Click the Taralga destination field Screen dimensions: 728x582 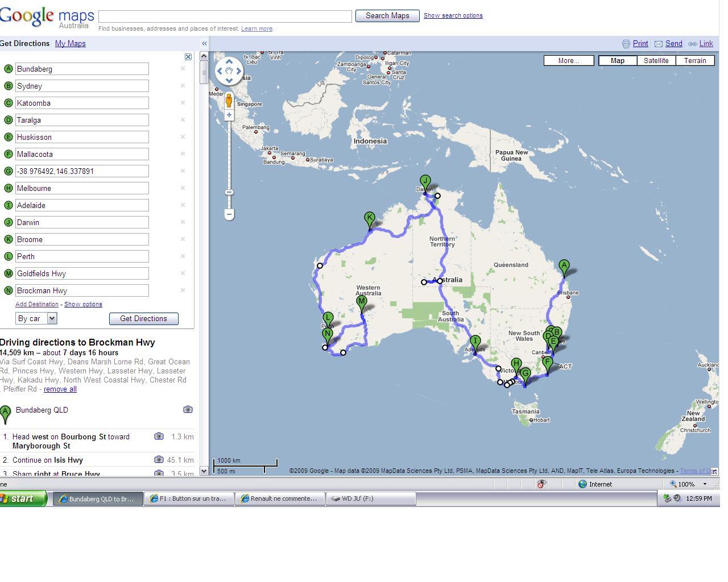click(82, 120)
